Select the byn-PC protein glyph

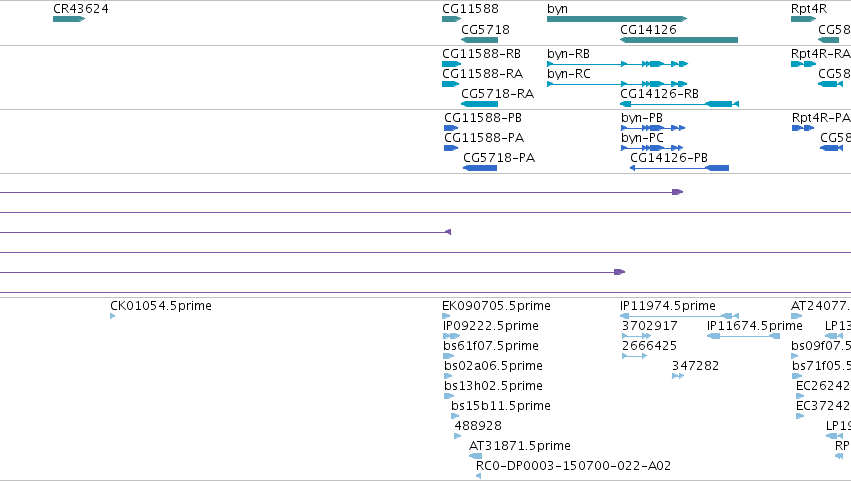tap(652, 148)
